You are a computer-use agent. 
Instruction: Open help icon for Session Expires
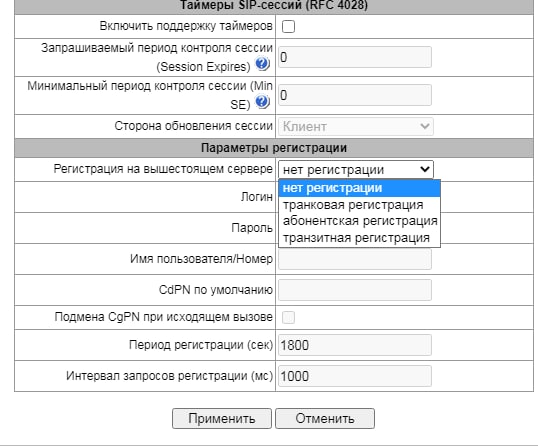tap(262, 64)
